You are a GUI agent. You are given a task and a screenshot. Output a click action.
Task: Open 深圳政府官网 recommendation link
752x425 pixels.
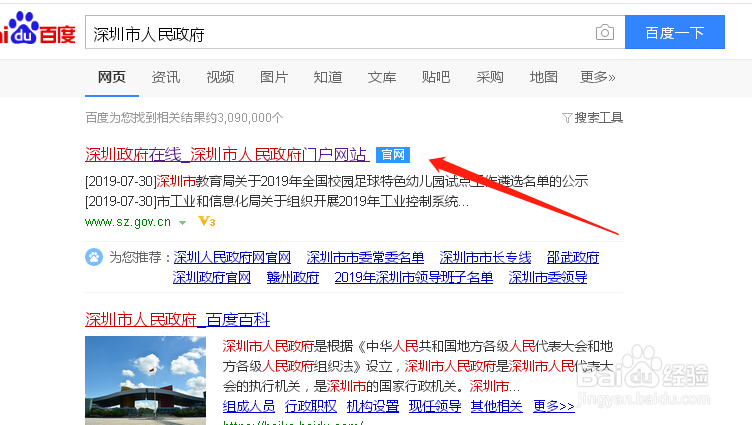[212, 277]
